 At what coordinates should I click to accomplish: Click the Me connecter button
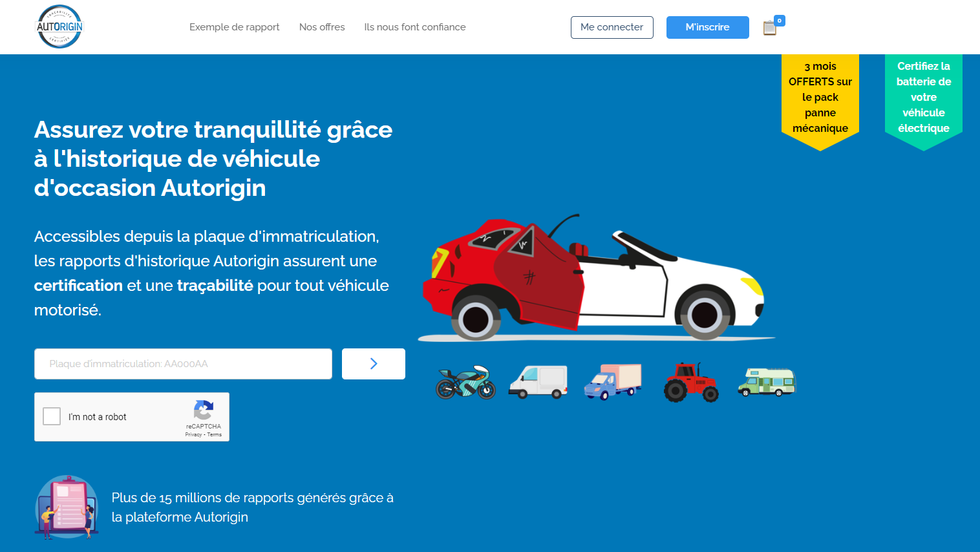[x=612, y=27]
